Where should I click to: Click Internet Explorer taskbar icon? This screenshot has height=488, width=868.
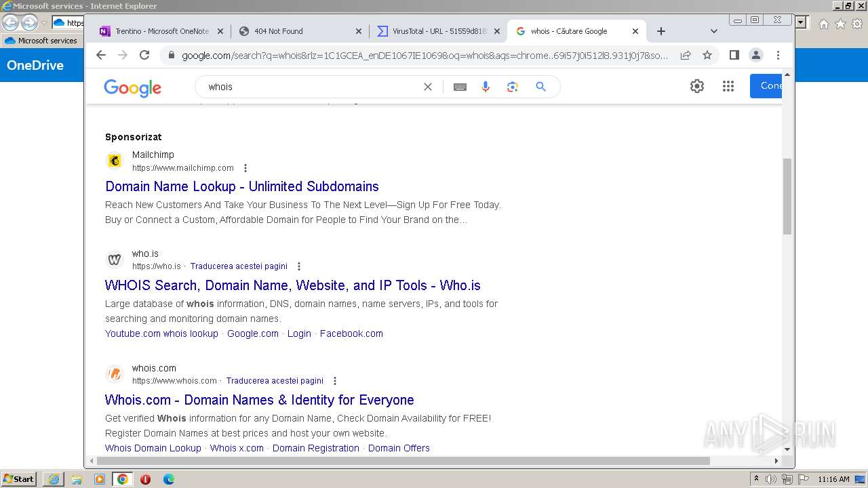[x=54, y=479]
